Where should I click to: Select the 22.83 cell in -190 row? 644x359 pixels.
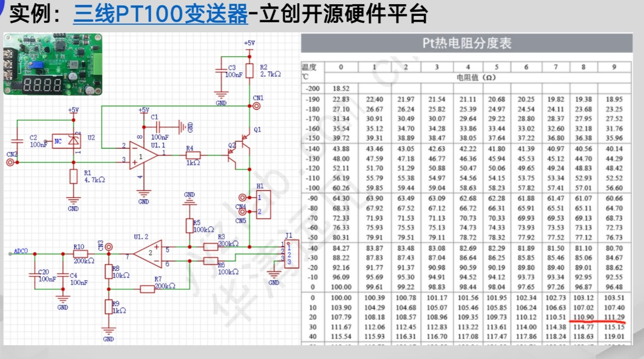(342, 99)
